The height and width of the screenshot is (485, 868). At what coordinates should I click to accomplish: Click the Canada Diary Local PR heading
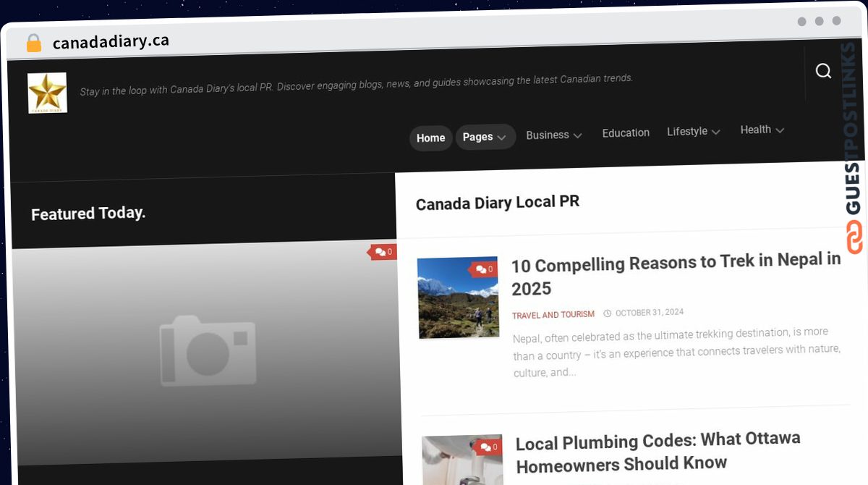point(498,203)
